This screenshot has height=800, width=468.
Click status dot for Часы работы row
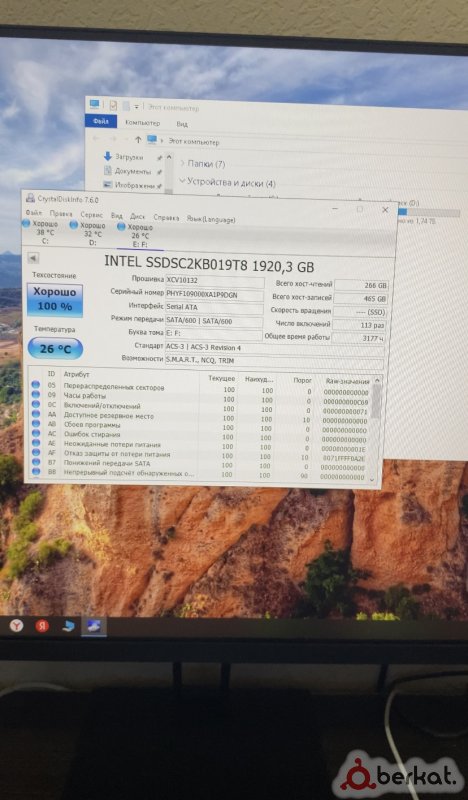[x=36, y=394]
